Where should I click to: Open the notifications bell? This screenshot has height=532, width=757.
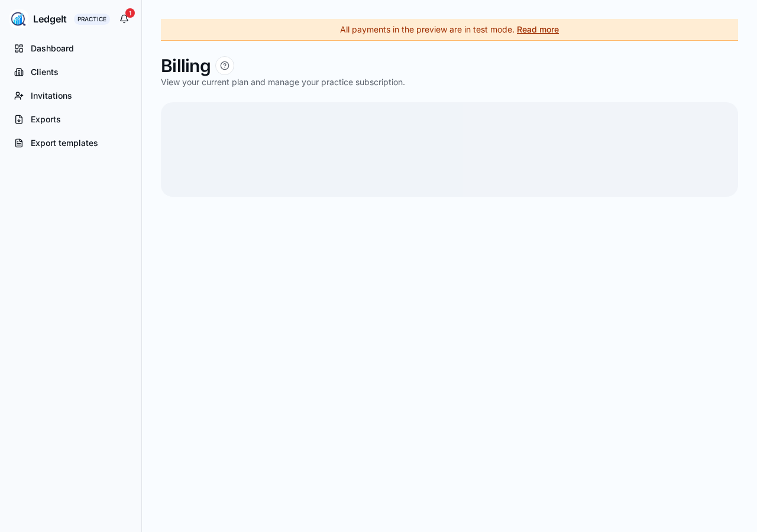click(x=124, y=19)
